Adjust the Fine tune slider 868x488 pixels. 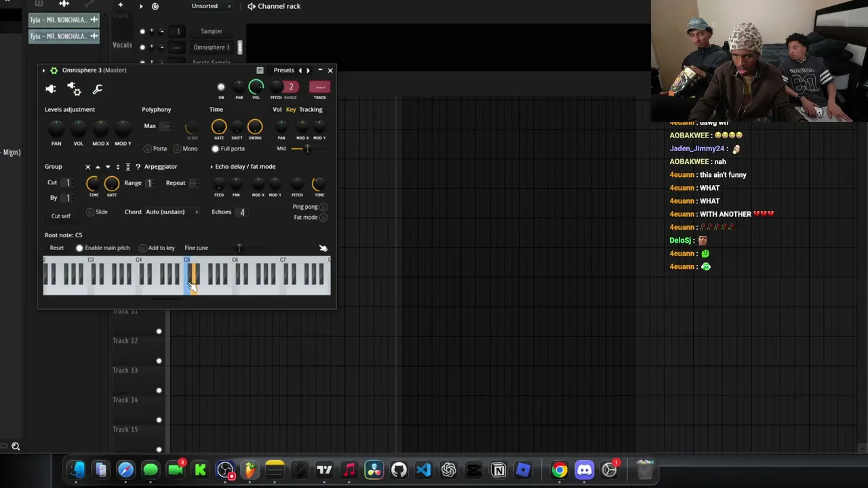tap(239, 248)
